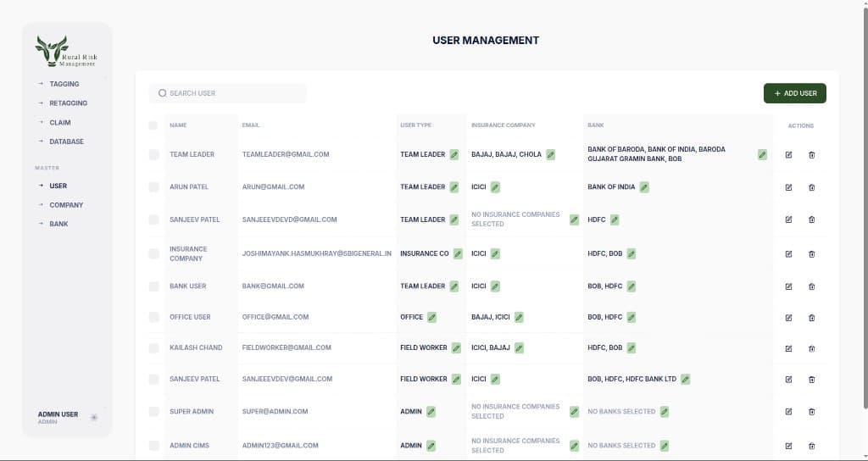Open Retagging in the sidebar
Viewport: 868px width, 461px height.
point(68,103)
